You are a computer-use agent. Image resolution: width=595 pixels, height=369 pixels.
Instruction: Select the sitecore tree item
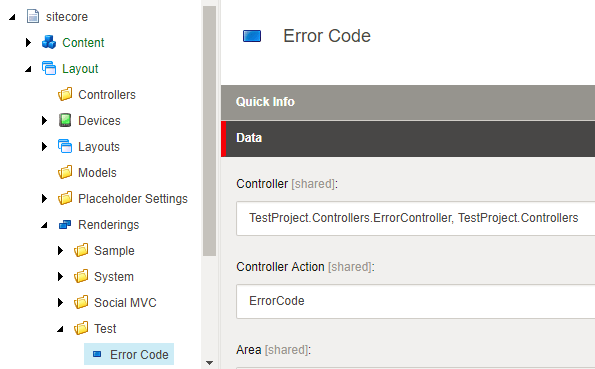(67, 17)
